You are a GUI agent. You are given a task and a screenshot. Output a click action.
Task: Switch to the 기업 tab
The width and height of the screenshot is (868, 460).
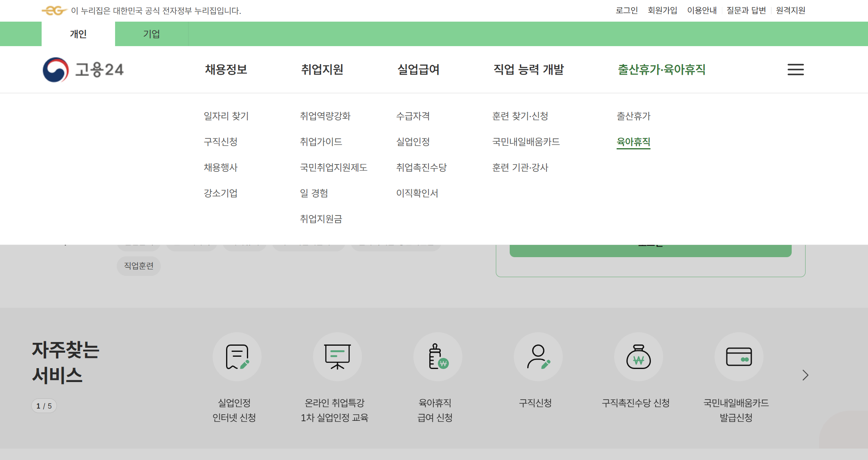pyautogui.click(x=151, y=34)
